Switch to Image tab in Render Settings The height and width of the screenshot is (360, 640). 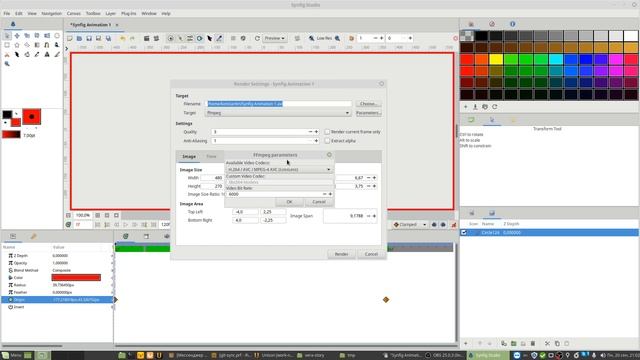click(x=189, y=156)
